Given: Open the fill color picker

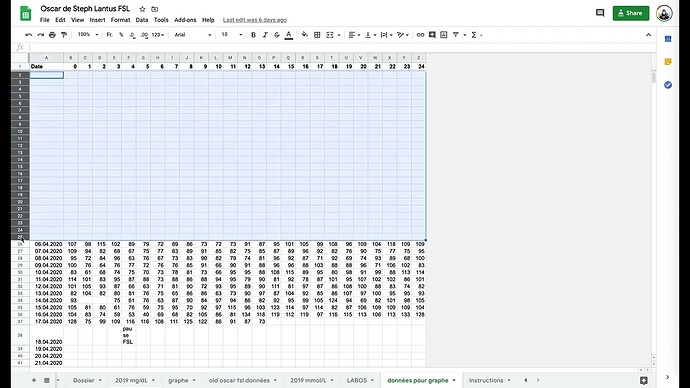Looking at the screenshot, I should 305,35.
